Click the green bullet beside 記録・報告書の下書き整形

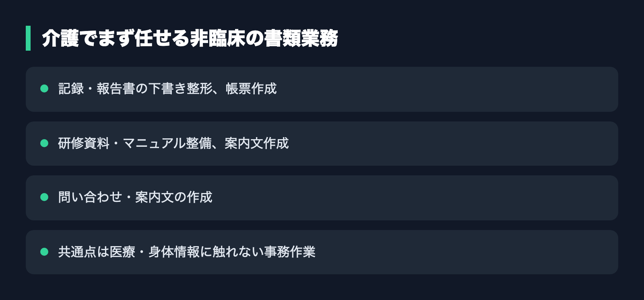pos(44,88)
